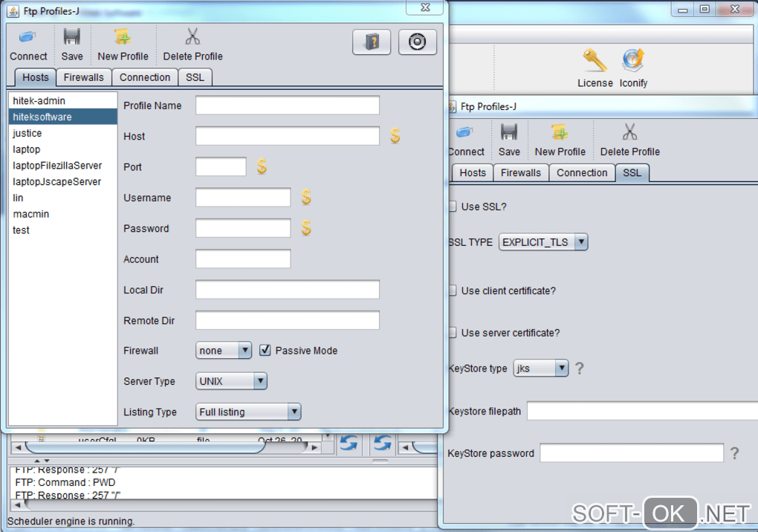Image resolution: width=758 pixels, height=532 pixels.
Task: Select SSL tab in back Ftp Profiles window
Action: [632, 172]
